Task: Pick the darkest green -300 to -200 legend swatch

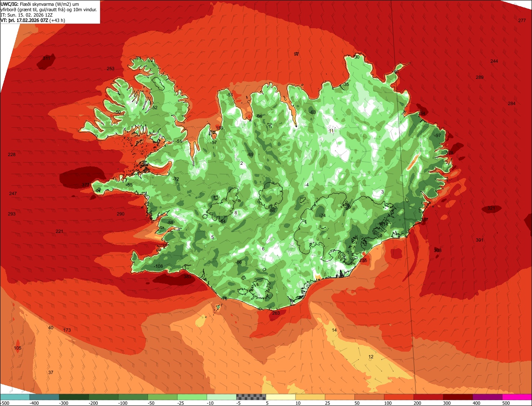Action: click(74, 397)
